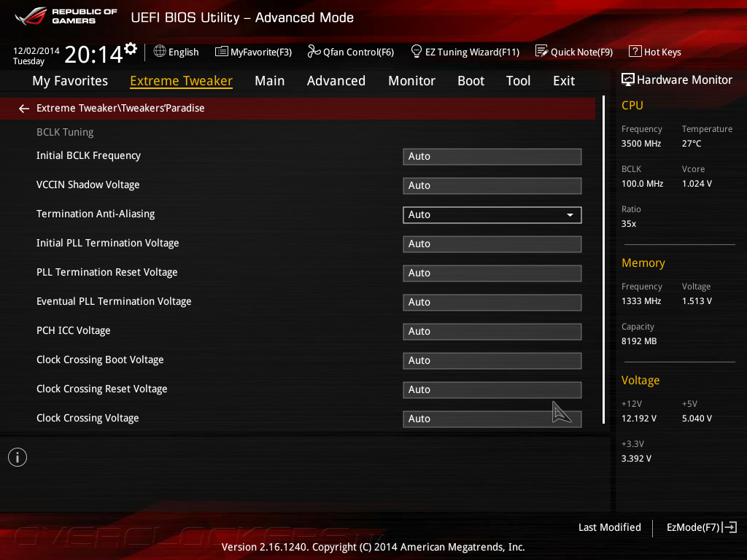Click the CPU temperature 27°C value
This screenshot has height=560, width=747.
692,144
